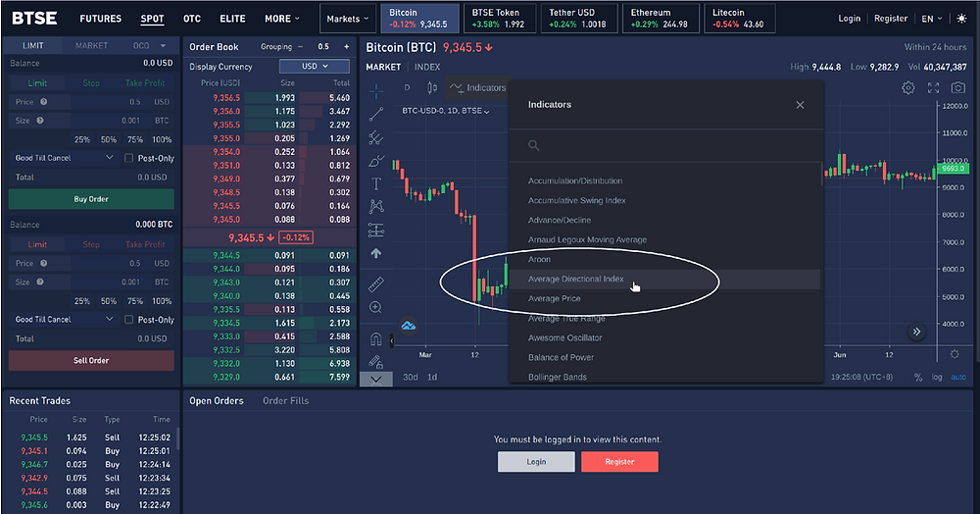The image size is (980, 514).
Task: Select the up arrow marker tool
Action: (376, 253)
